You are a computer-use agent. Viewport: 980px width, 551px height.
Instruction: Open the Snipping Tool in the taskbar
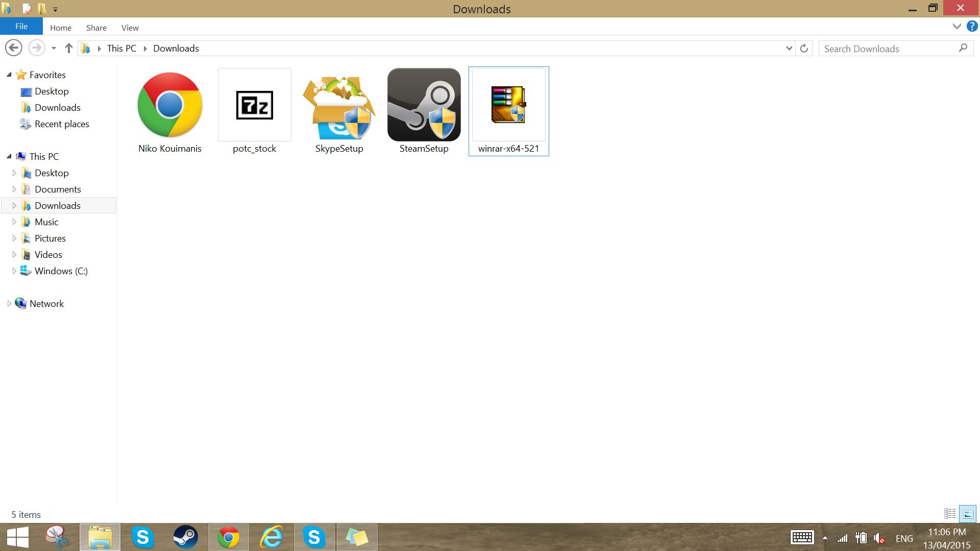coord(57,537)
